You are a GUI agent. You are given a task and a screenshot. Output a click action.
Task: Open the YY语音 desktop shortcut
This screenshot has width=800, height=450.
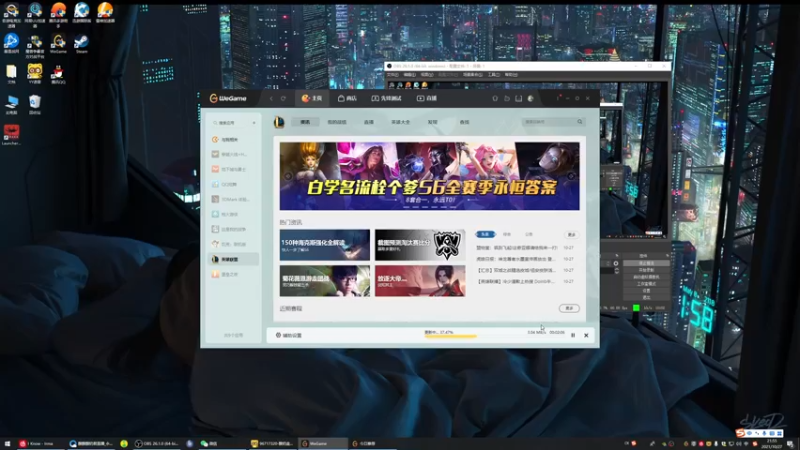(35, 74)
